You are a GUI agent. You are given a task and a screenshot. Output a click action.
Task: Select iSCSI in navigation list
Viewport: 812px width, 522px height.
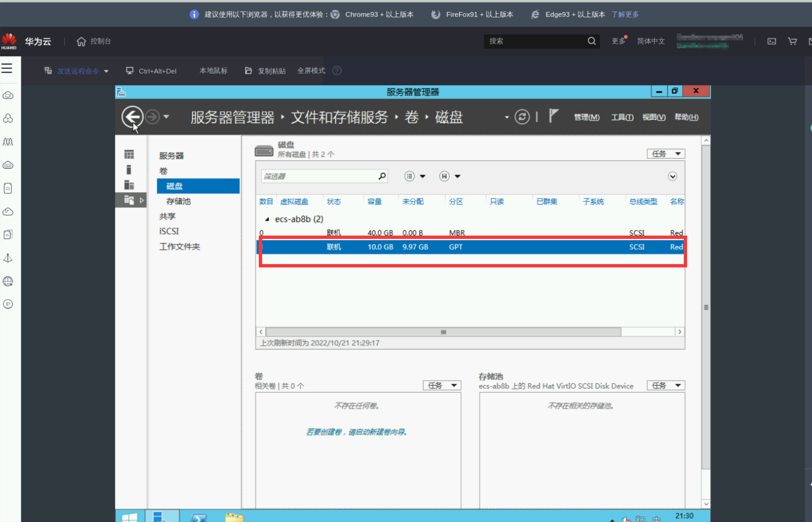pyautogui.click(x=169, y=231)
